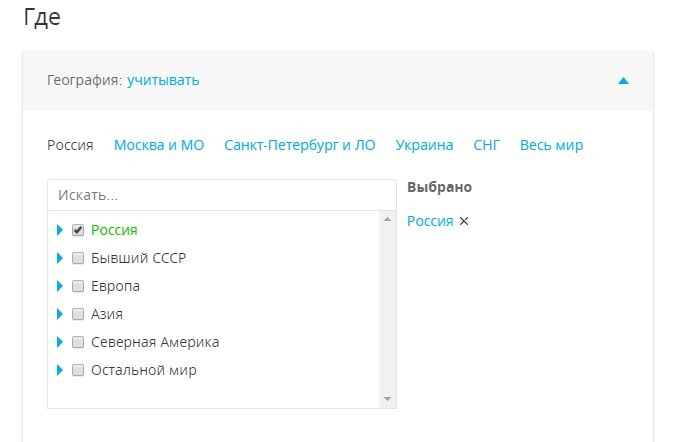Open the Весь мир preset link

tap(551, 145)
